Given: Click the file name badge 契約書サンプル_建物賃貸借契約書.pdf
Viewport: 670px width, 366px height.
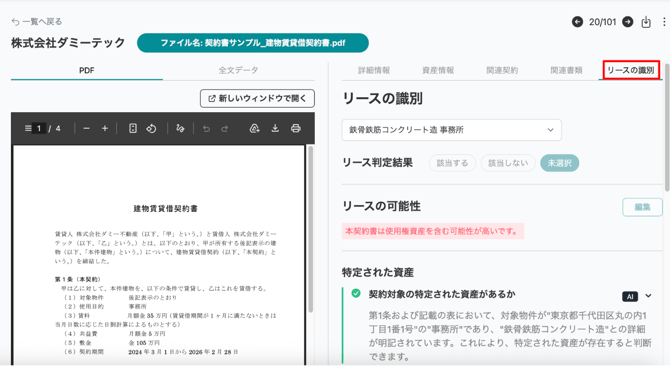Looking at the screenshot, I should coord(253,43).
